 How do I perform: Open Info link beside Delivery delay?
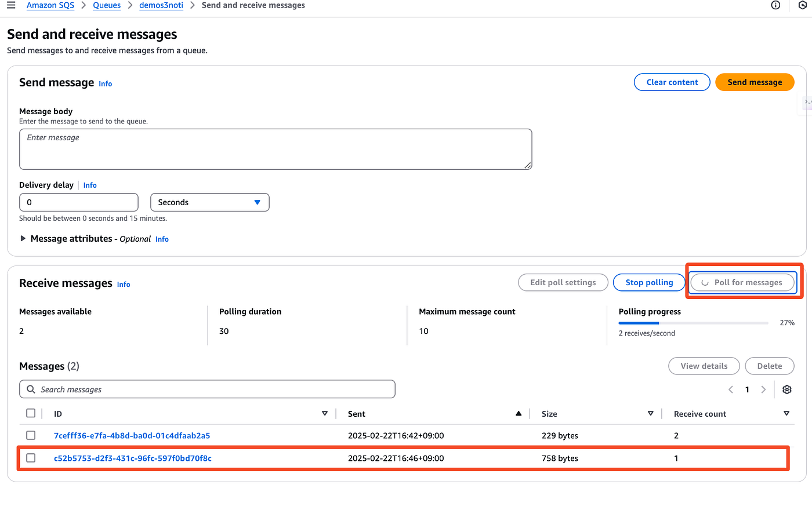tap(90, 185)
